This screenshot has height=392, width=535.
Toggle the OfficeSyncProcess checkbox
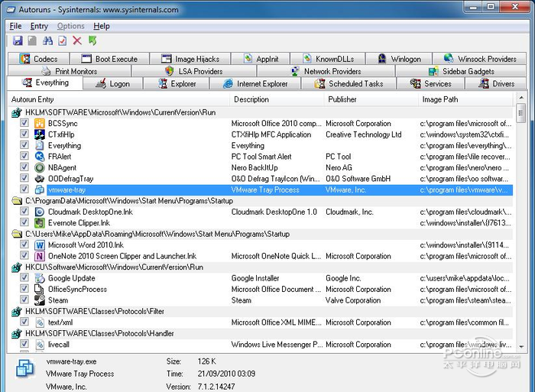24,290
